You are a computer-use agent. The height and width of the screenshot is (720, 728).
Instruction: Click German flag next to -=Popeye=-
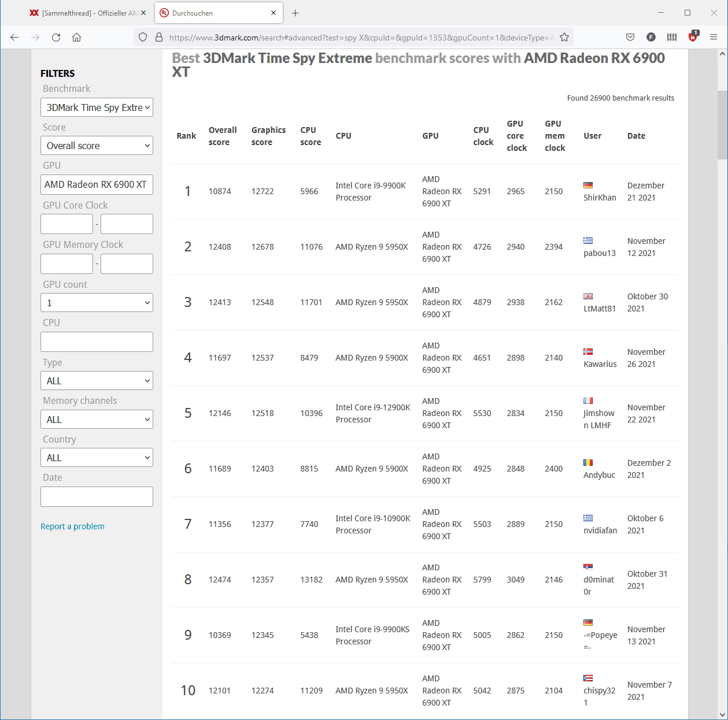tap(588, 623)
